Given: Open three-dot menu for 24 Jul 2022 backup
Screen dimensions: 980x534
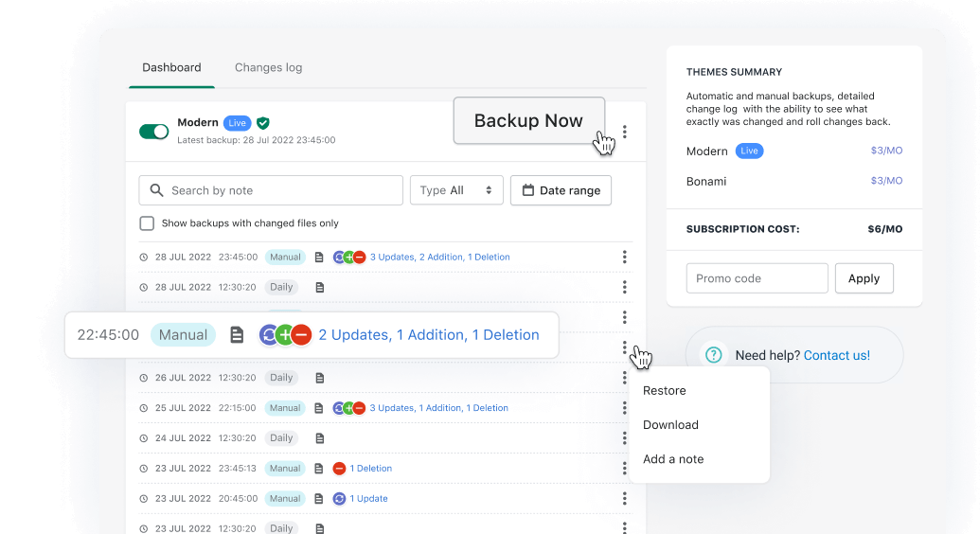Looking at the screenshot, I should [x=624, y=438].
